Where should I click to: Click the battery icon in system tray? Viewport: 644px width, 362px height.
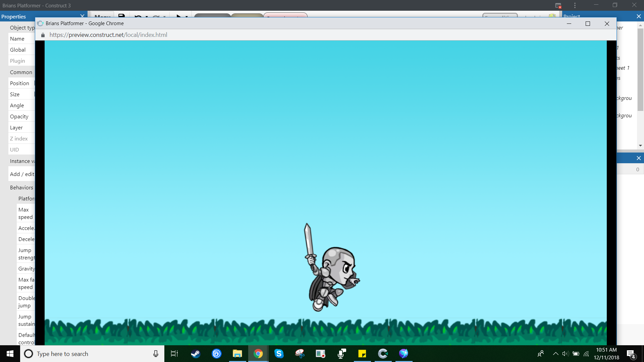[x=576, y=354]
